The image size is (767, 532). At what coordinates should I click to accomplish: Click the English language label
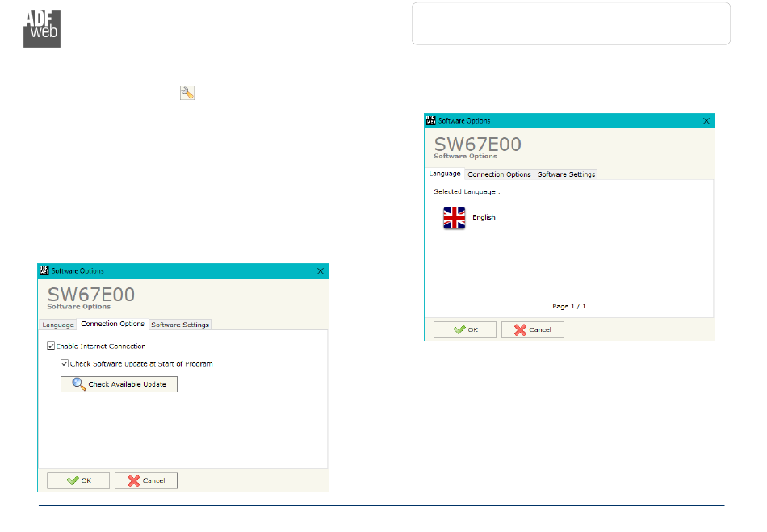pyautogui.click(x=484, y=218)
